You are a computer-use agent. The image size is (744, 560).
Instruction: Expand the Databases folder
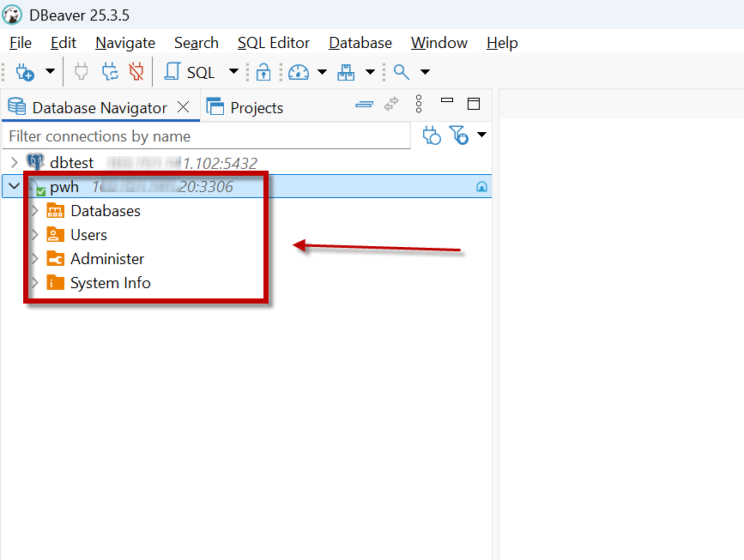coord(34,211)
